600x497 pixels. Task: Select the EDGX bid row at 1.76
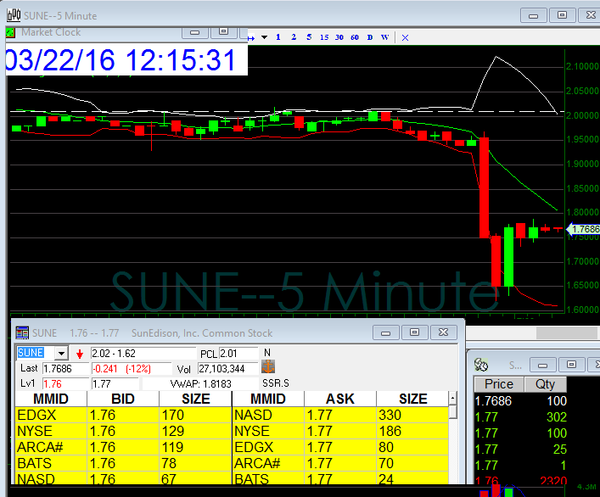tap(123, 415)
